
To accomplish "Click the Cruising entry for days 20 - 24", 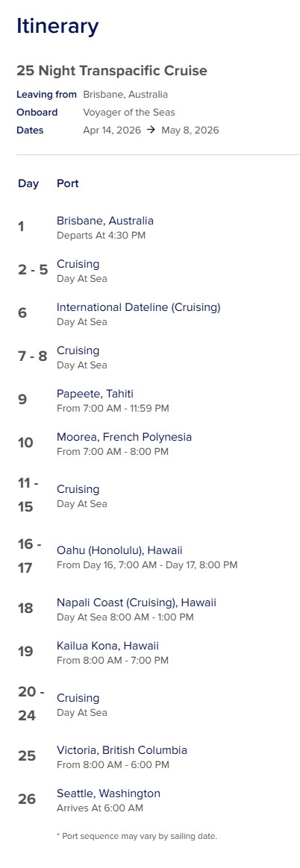I will tap(78, 698).
